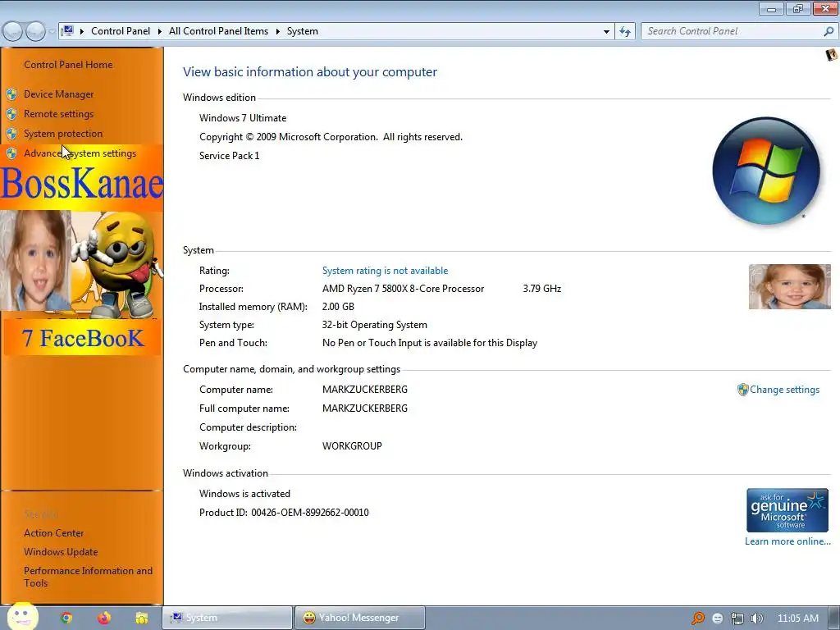Launch Firefox from taskbar
Screen dimensions: 840x630
coord(104,619)
